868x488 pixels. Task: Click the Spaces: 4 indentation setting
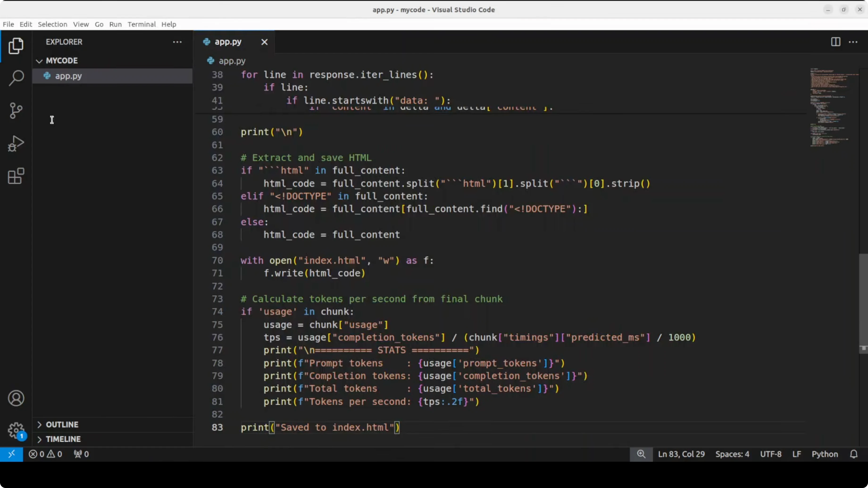click(x=732, y=454)
